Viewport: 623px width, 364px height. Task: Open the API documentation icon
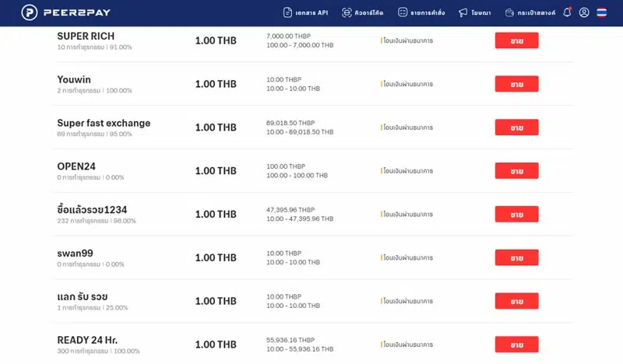click(287, 12)
